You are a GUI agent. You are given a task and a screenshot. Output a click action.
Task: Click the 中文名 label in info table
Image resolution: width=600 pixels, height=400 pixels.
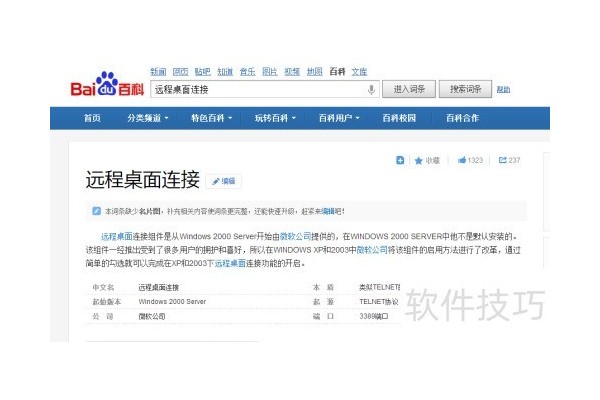pyautogui.click(x=103, y=287)
